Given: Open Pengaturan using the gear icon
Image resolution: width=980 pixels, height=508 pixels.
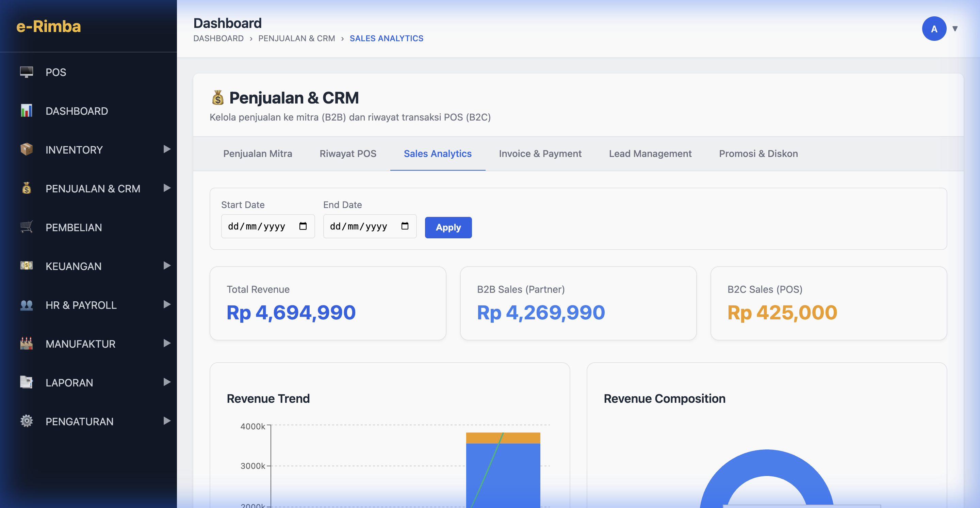Looking at the screenshot, I should (26, 421).
